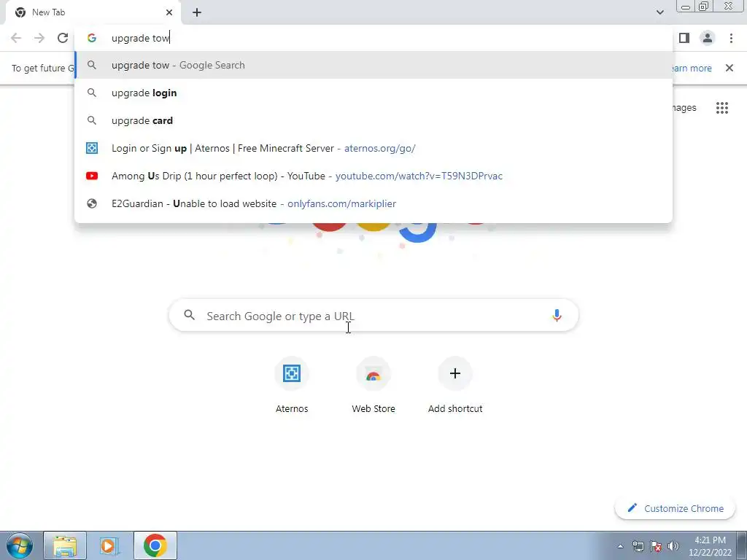
Task: Click the magnifier icon beside 'upgrade tow' suggestion
Action: [x=92, y=65]
